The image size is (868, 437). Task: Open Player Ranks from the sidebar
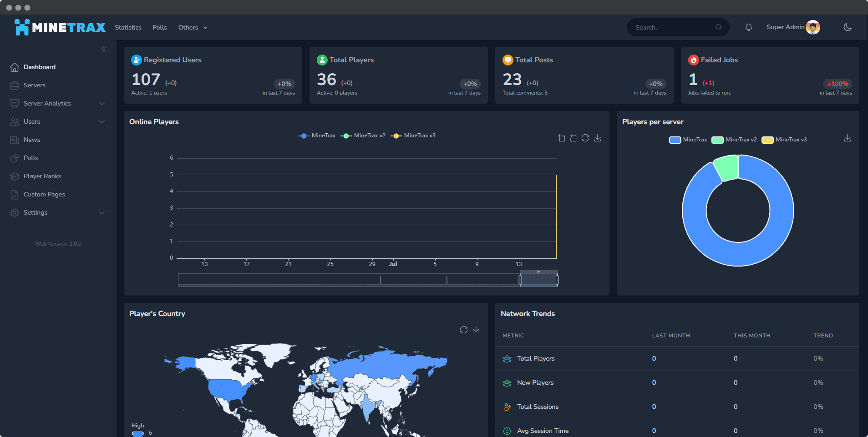[x=42, y=176]
